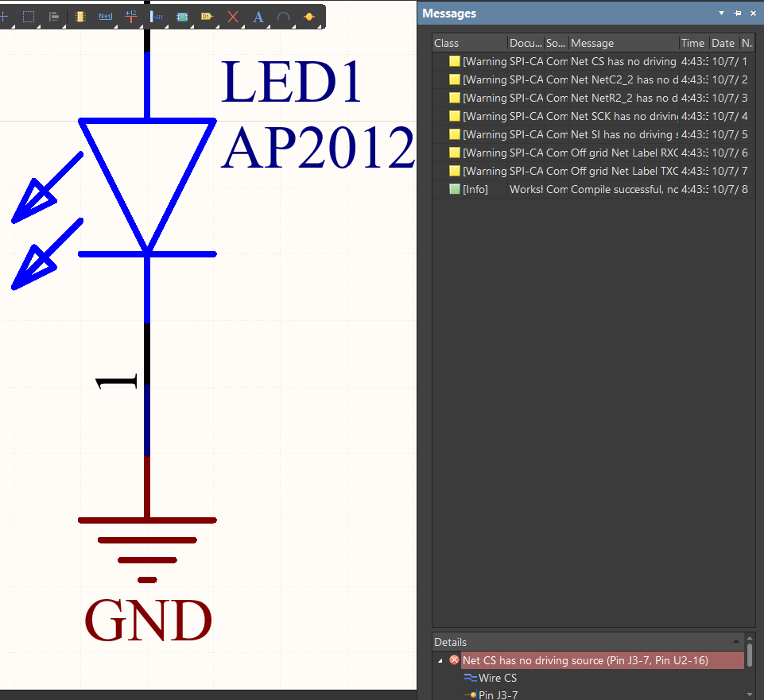Select the Net Label placement tool
The width and height of the screenshot is (764, 700).
[x=105, y=17]
